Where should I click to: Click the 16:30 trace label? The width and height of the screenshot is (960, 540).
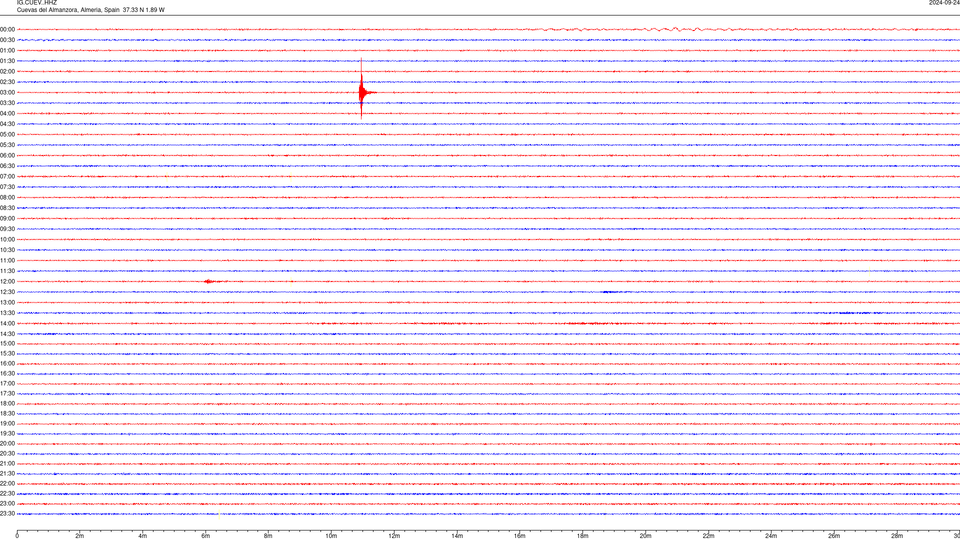[x=7, y=373]
